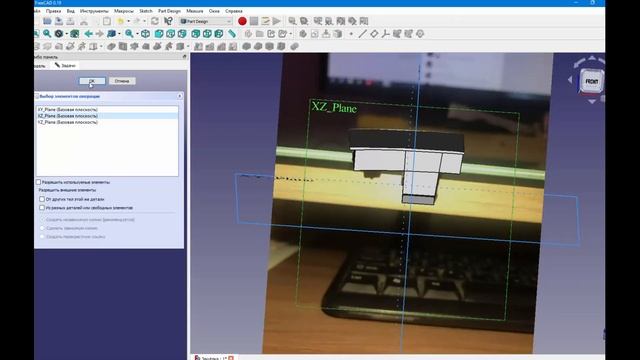Click the What's This help cursor icon
The height and width of the screenshot is (360, 640).
[x=168, y=21]
